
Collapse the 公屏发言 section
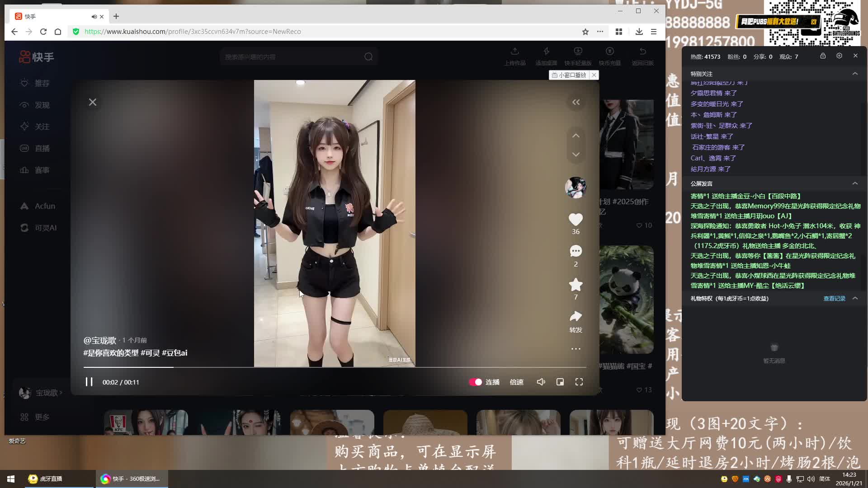pyautogui.click(x=855, y=183)
